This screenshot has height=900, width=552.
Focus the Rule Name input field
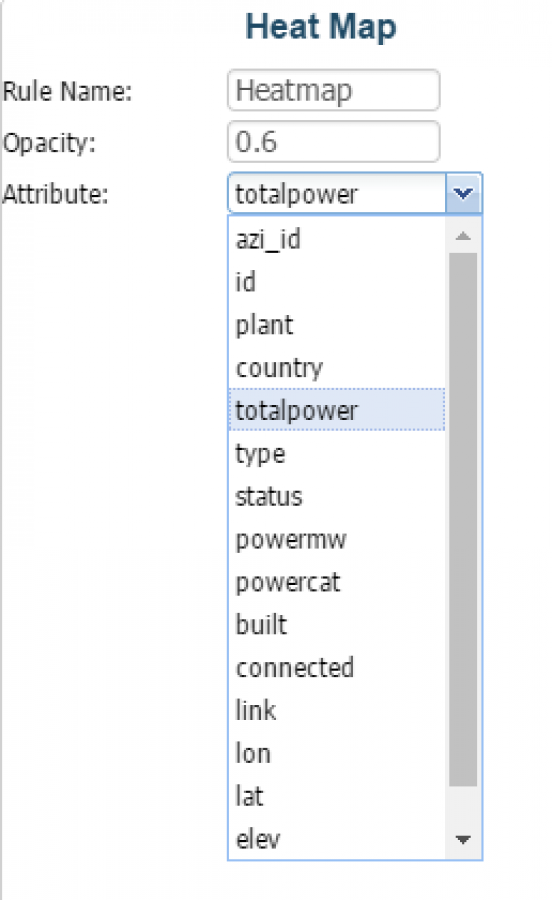pyautogui.click(x=333, y=90)
